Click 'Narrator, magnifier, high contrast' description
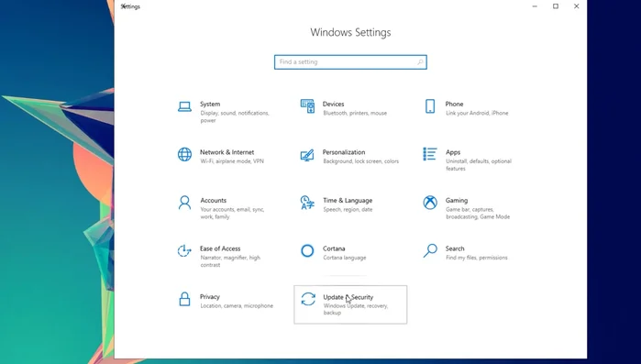This screenshot has height=364, width=641. coord(230,261)
